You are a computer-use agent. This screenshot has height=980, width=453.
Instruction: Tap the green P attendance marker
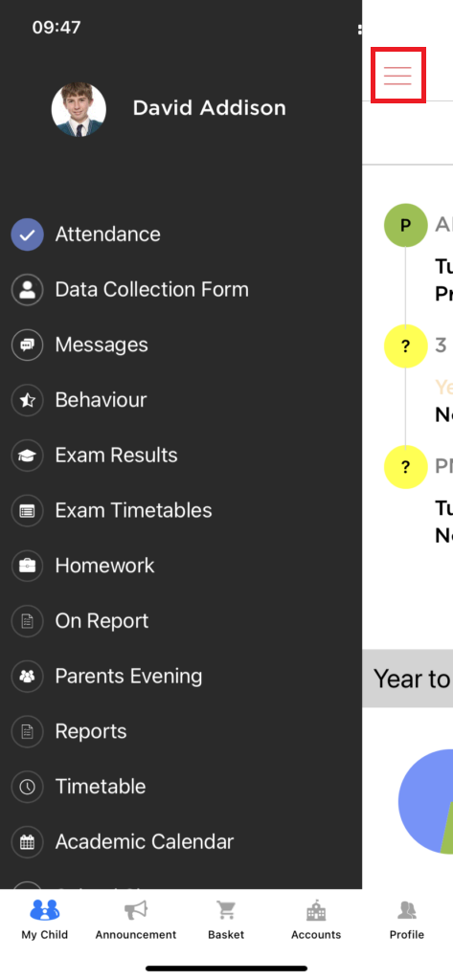click(x=405, y=225)
